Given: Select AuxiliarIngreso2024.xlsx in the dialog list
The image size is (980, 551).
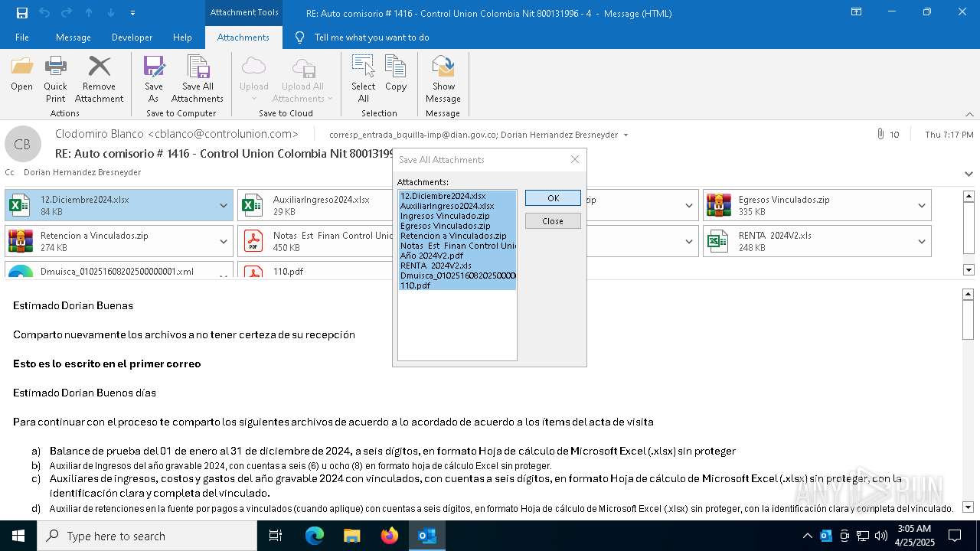Looking at the screenshot, I should pos(457,206).
